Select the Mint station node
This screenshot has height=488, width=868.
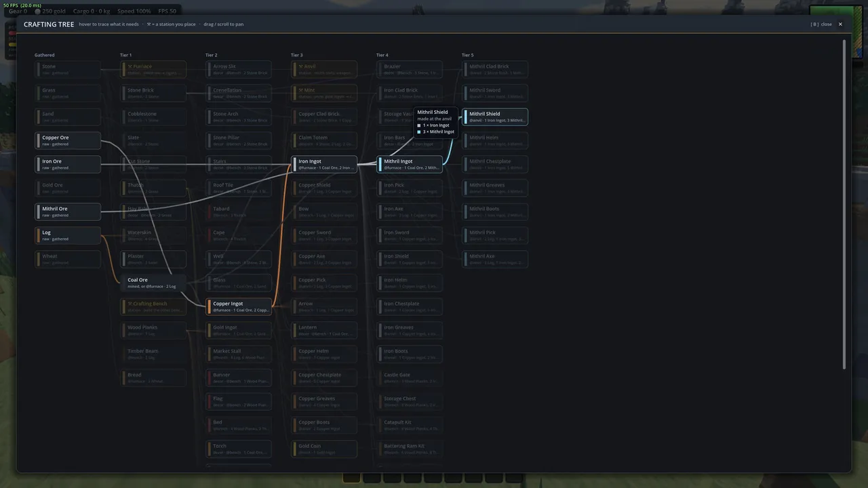pos(324,93)
